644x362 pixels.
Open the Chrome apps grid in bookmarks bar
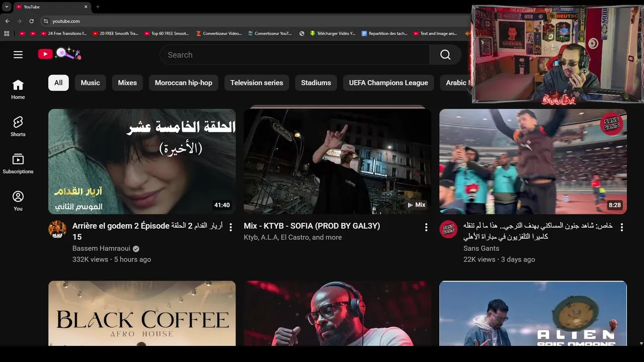click(x=7, y=34)
